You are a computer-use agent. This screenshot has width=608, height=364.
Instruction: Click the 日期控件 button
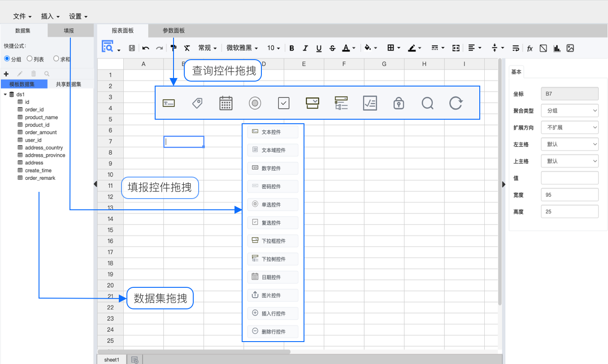click(x=273, y=277)
